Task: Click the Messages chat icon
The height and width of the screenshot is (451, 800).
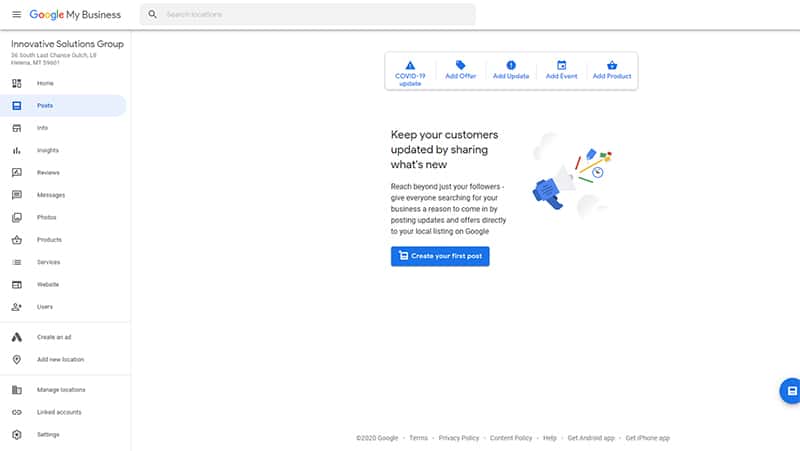Action: coord(17,195)
